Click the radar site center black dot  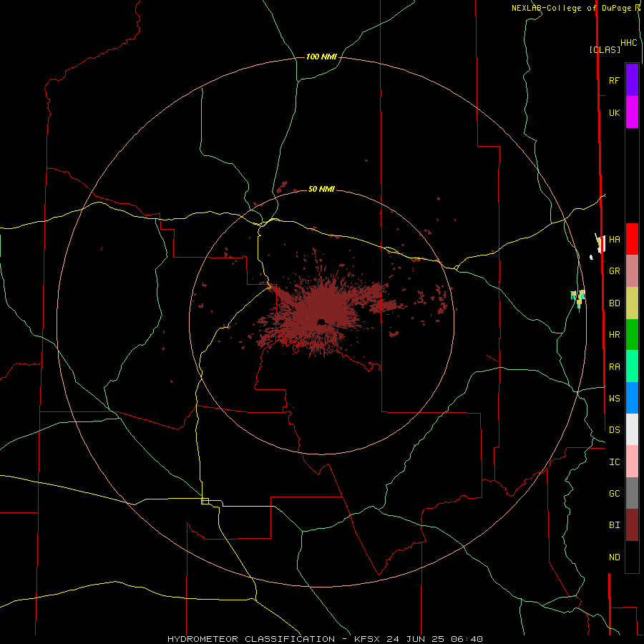pos(321,322)
